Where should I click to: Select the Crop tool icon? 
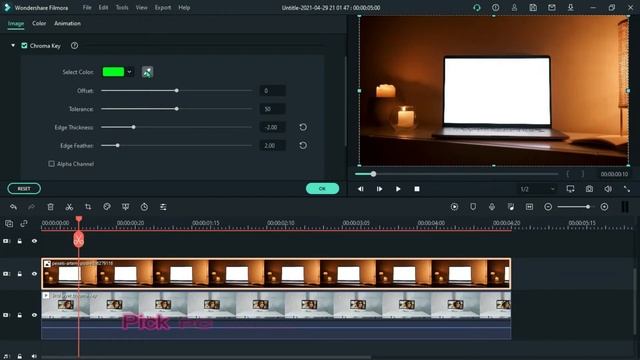[88, 207]
